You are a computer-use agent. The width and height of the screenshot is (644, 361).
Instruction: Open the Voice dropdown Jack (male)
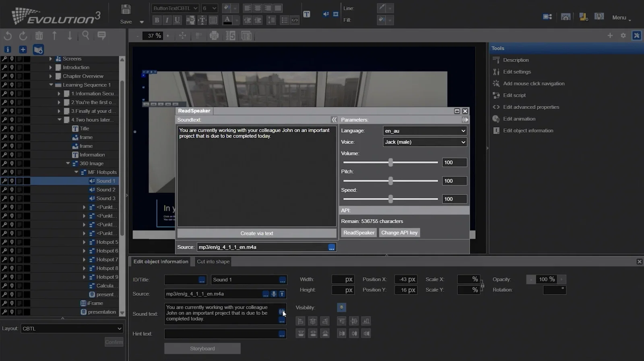[425, 142]
